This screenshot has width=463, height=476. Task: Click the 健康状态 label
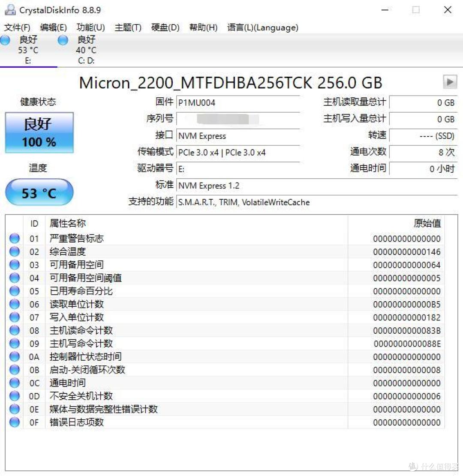(38, 102)
